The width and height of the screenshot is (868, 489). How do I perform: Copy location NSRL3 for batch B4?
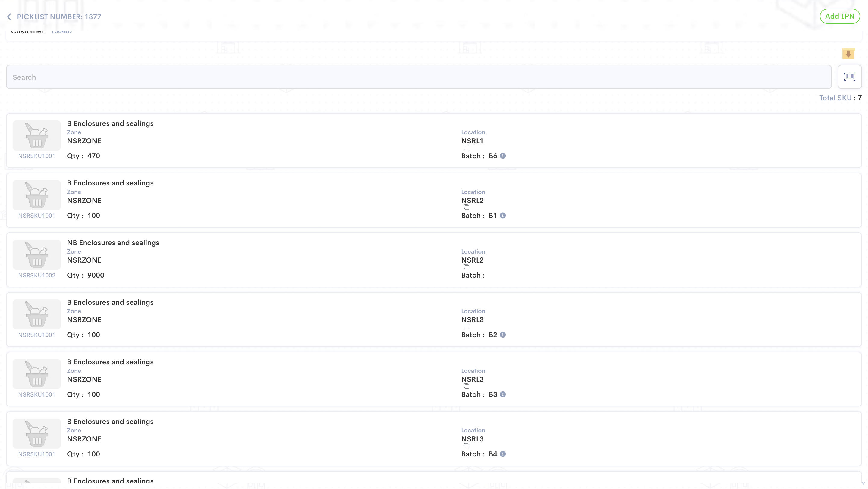[x=466, y=446]
